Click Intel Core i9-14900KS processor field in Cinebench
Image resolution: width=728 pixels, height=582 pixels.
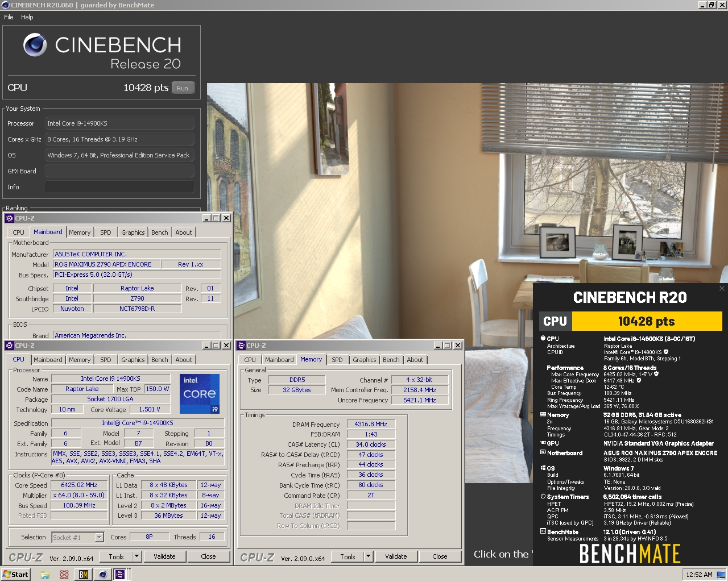click(x=119, y=123)
